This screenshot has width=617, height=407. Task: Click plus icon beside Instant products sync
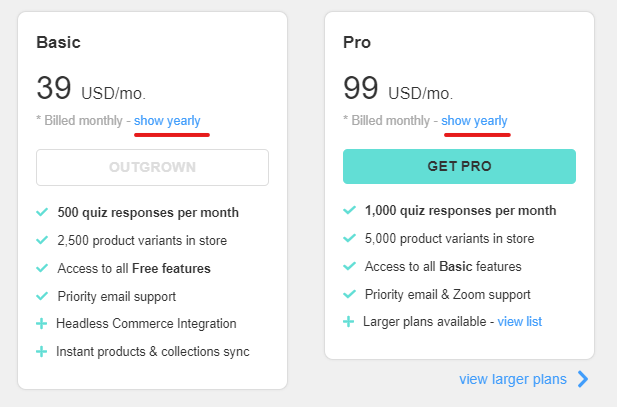click(41, 352)
